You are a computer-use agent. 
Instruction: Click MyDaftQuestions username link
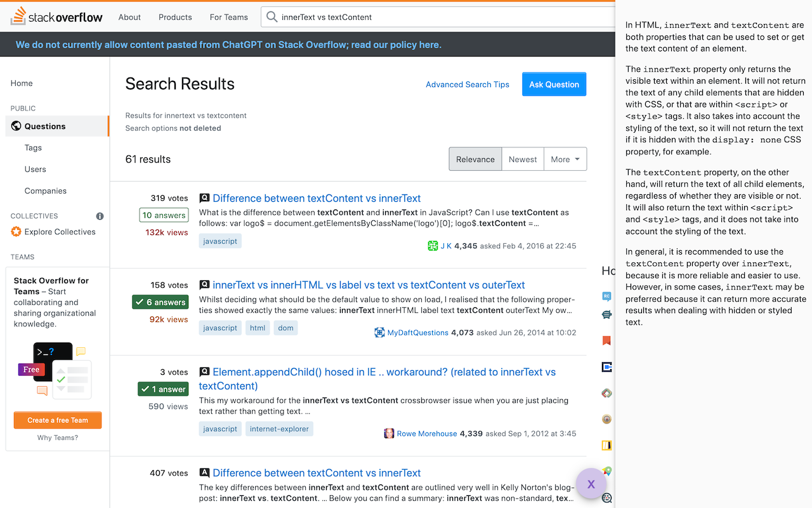click(418, 333)
